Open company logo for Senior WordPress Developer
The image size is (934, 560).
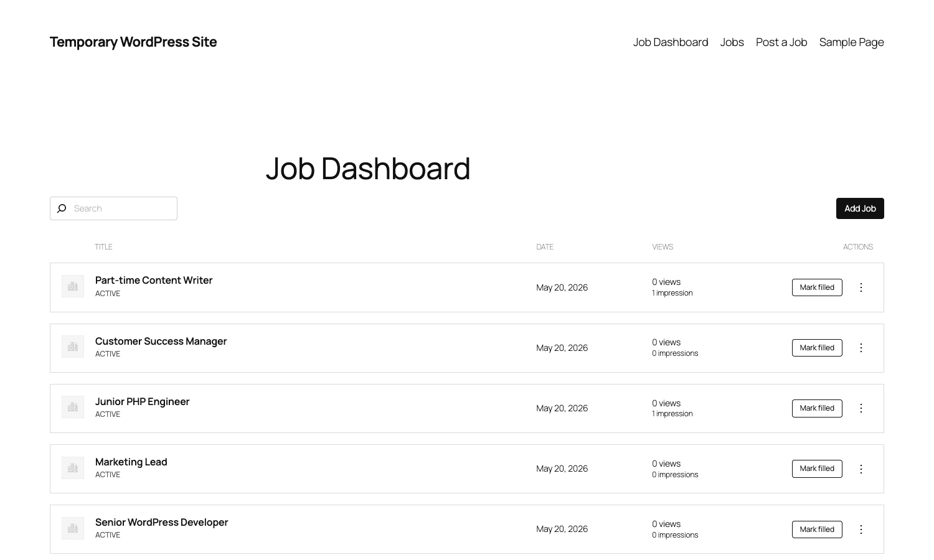click(x=73, y=528)
